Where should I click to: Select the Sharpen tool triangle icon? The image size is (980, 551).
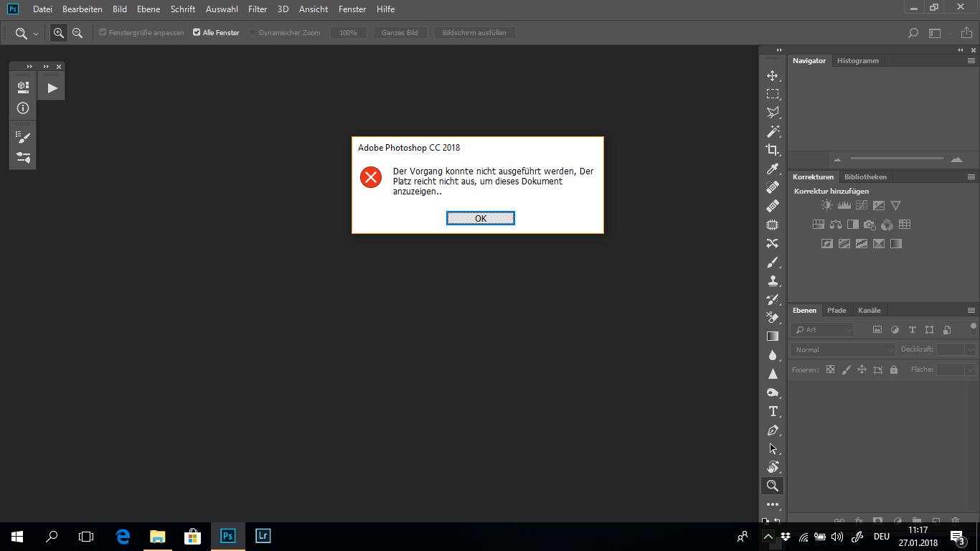(773, 374)
